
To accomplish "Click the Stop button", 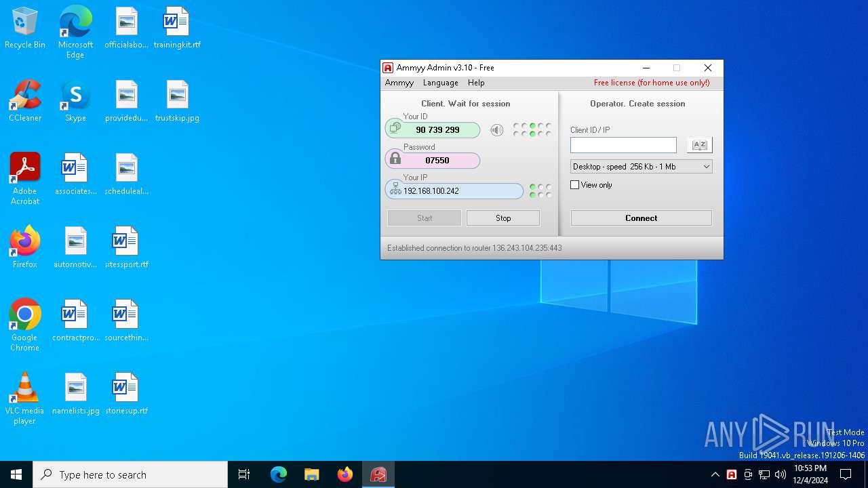I will (503, 218).
